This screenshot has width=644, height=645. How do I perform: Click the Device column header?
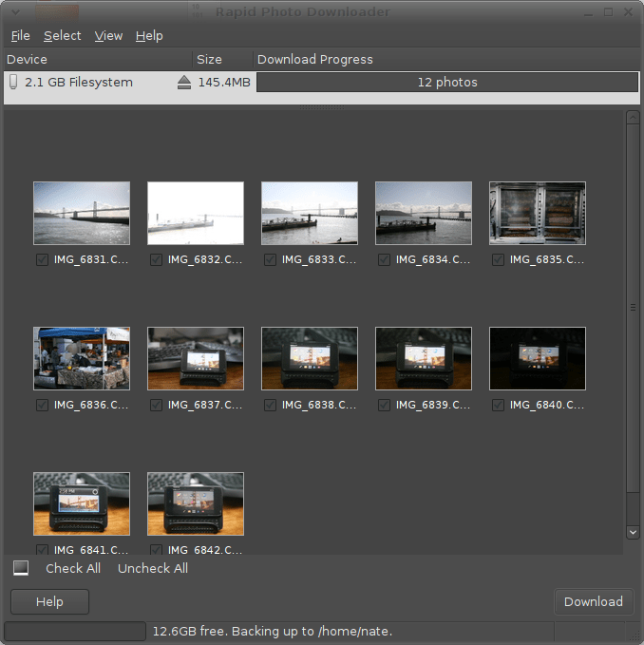(x=98, y=59)
